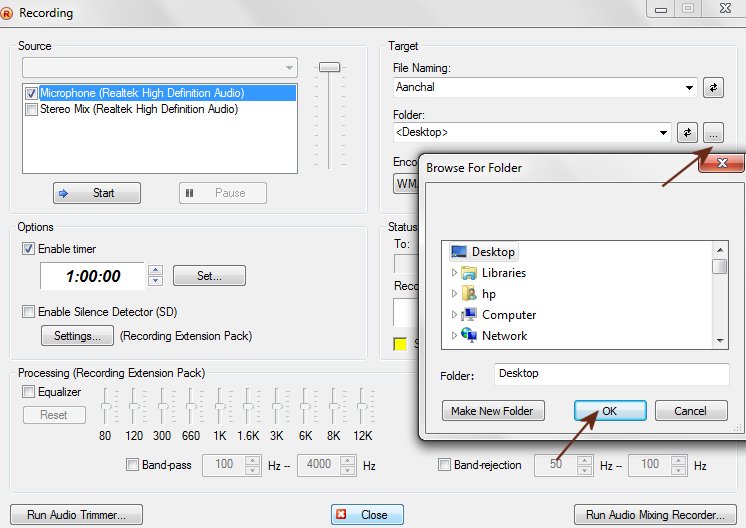Image resolution: width=746 pixels, height=528 pixels.
Task: Increase Band-pass low frequency value
Action: click(x=253, y=460)
